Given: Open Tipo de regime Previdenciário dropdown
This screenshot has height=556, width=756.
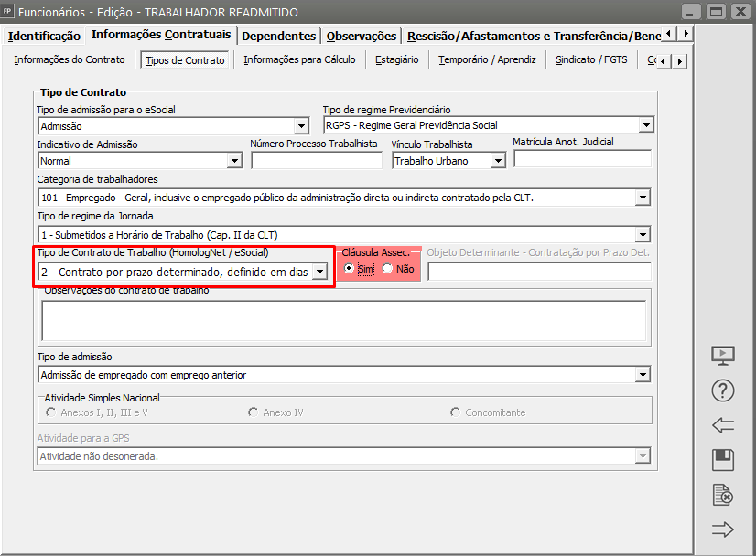Looking at the screenshot, I should point(645,125).
